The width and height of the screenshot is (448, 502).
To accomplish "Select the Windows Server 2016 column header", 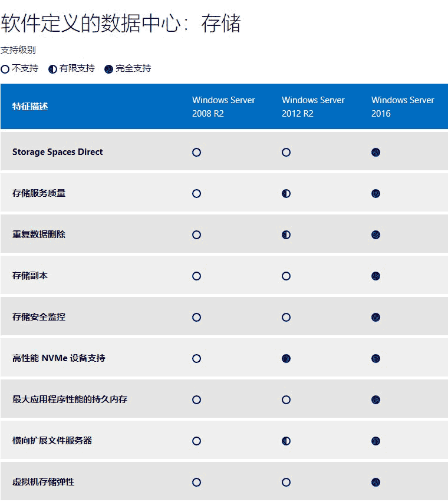I will click(x=403, y=107).
